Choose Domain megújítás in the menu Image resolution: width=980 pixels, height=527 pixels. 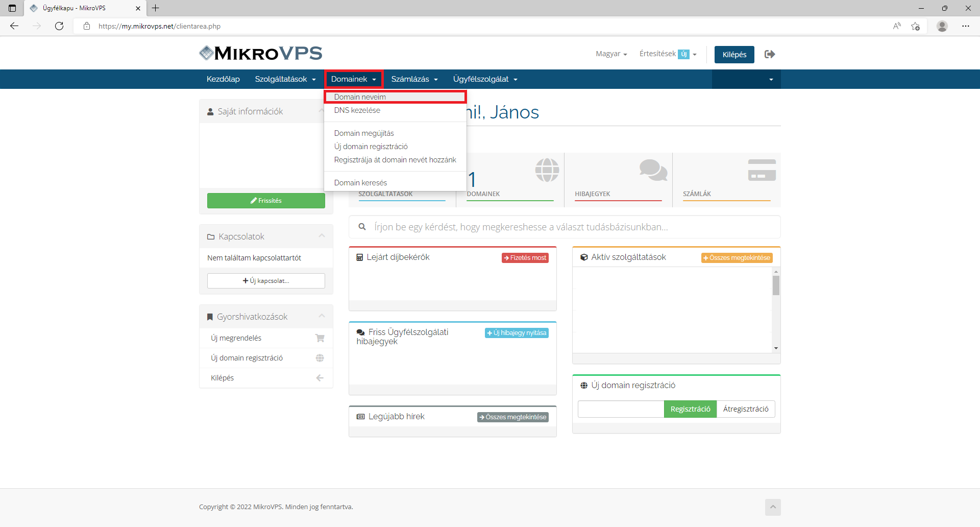point(395,133)
